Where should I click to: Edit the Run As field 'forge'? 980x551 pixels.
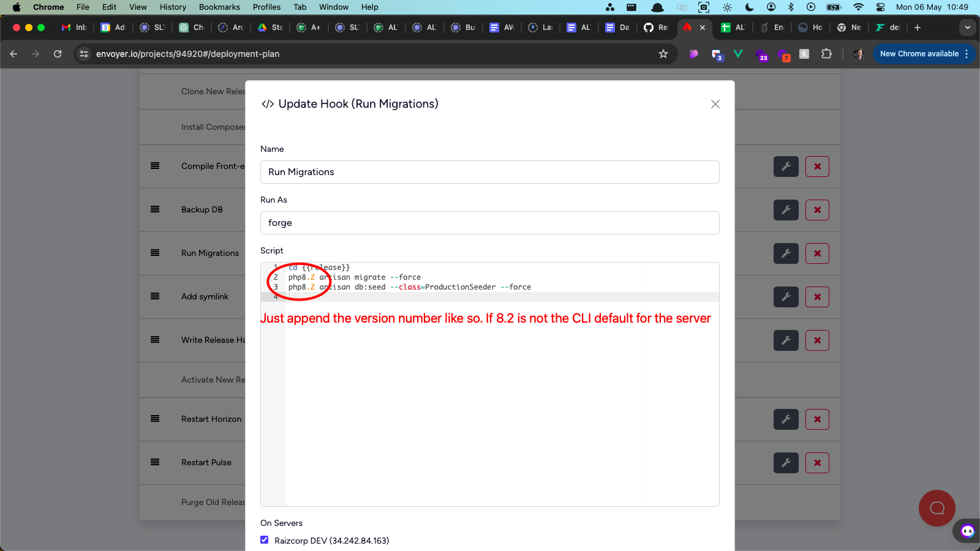(x=489, y=223)
